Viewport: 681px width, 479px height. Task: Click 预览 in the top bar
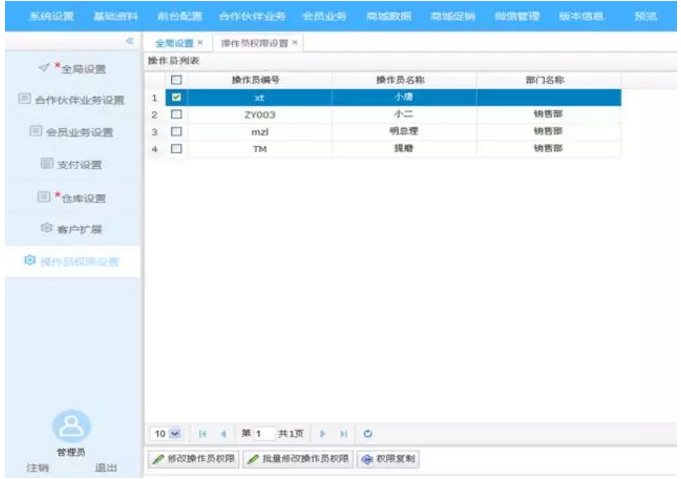(646, 17)
